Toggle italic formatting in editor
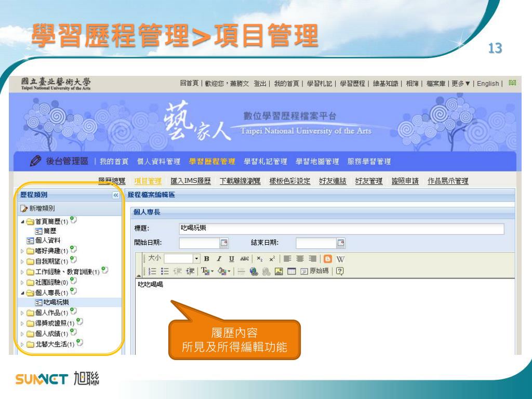Viewport: 532px width, 399px height. click(219, 259)
